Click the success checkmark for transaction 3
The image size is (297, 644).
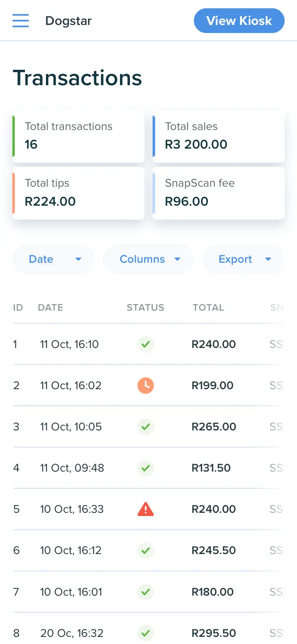(x=145, y=427)
